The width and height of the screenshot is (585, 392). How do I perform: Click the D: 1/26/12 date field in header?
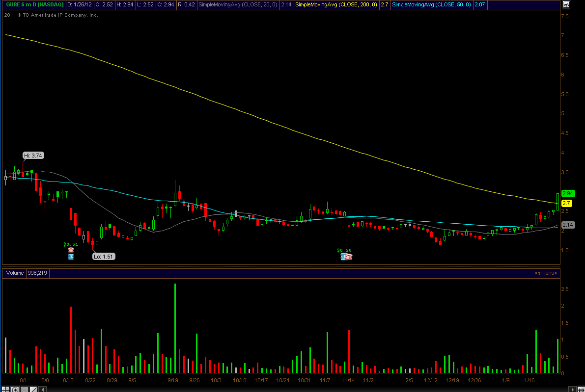coord(80,4)
